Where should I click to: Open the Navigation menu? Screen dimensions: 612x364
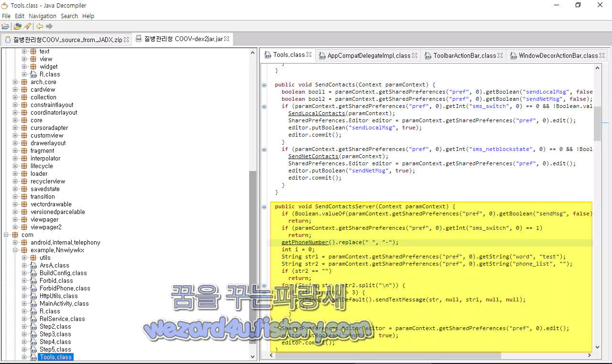[x=43, y=16]
